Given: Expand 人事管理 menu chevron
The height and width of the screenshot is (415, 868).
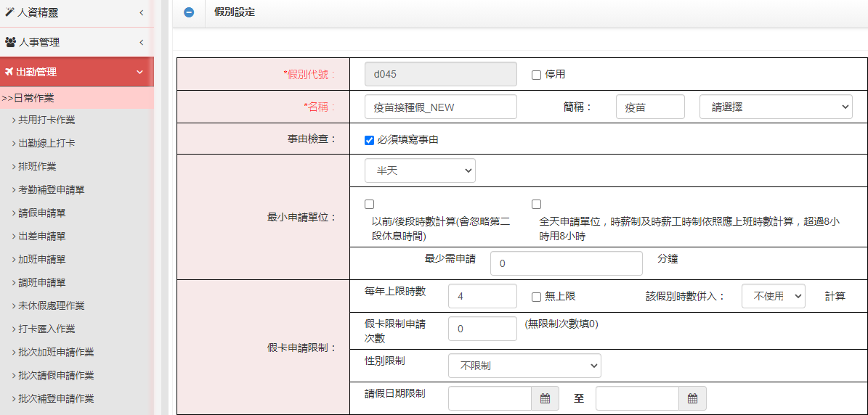Looking at the screenshot, I should (141, 42).
